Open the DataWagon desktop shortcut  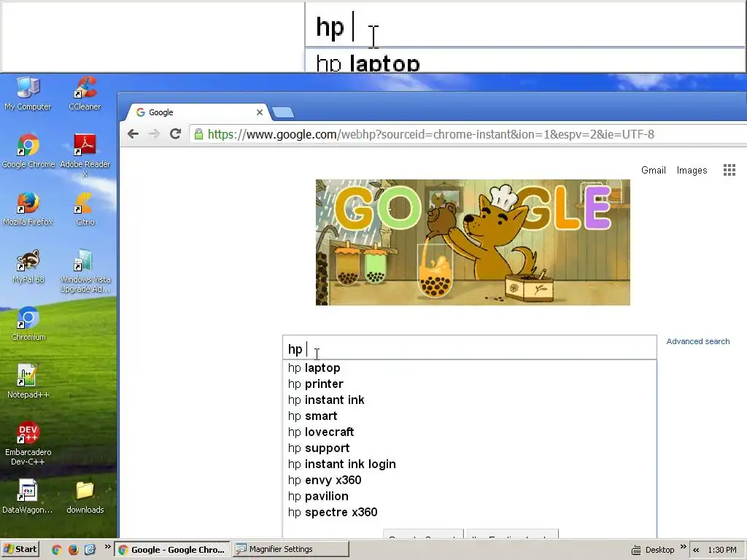pyautogui.click(x=28, y=497)
